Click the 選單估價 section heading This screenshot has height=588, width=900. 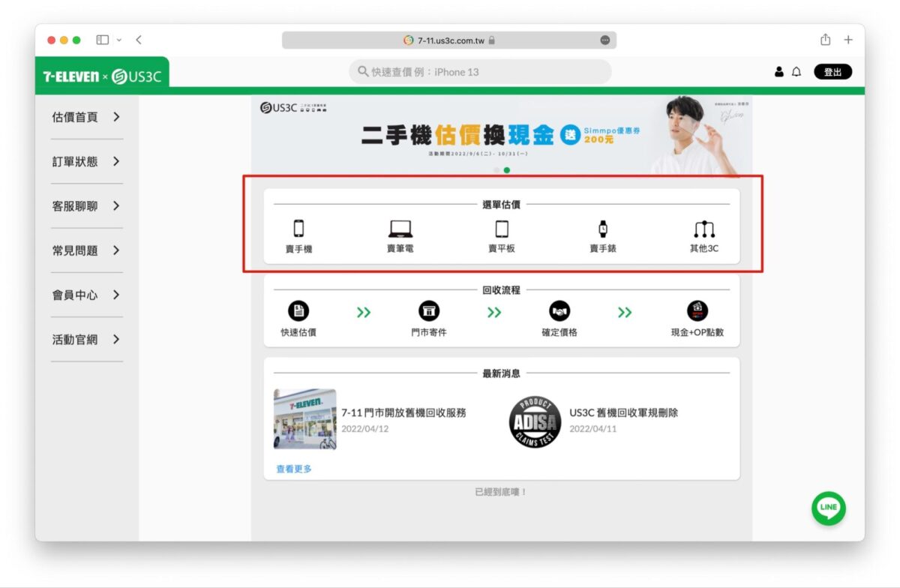tap(501, 204)
